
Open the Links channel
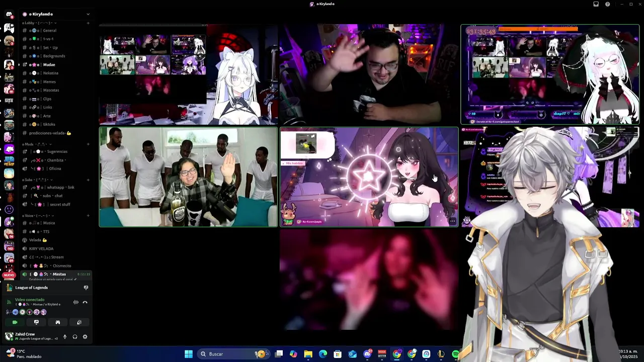point(56,107)
